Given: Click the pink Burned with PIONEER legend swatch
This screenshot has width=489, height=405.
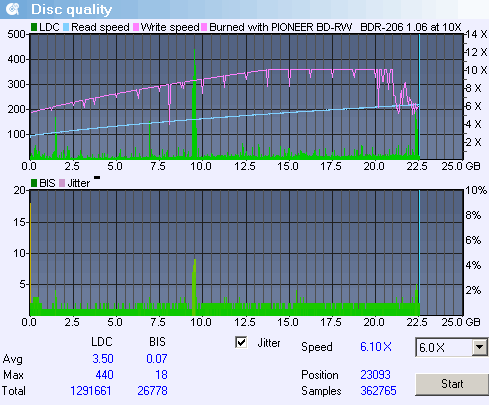Looking at the screenshot, I should click(x=204, y=27).
